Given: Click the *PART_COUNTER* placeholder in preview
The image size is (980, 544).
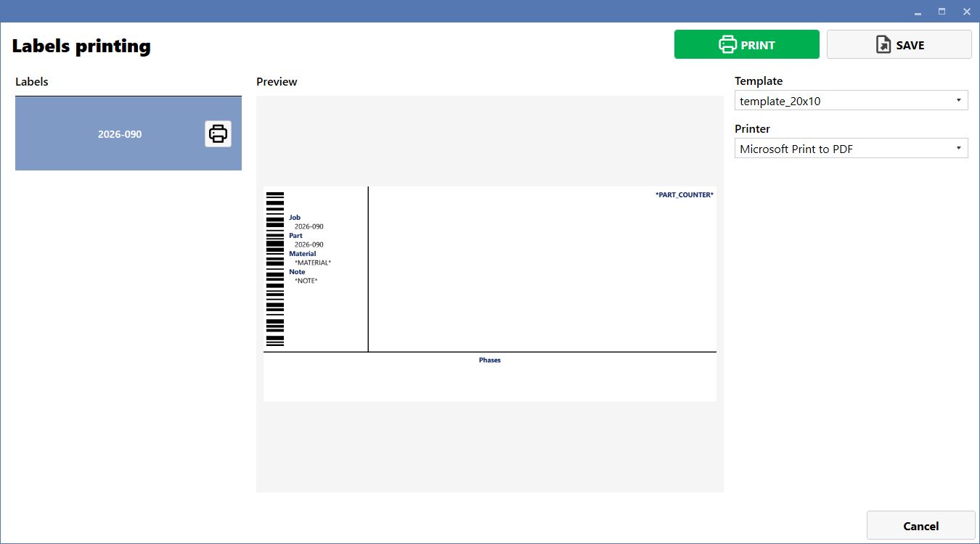Looking at the screenshot, I should click(685, 194).
